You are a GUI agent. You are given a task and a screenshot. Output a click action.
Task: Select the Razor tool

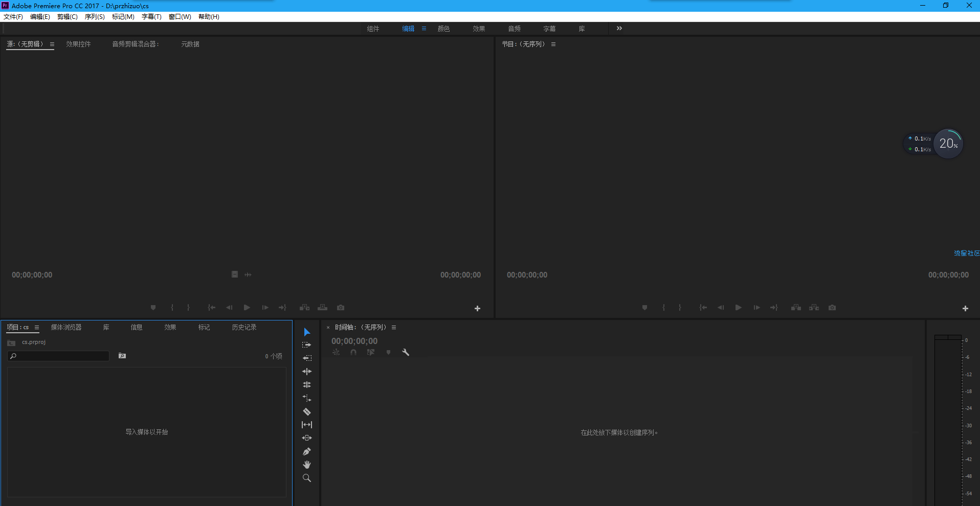pos(307,411)
